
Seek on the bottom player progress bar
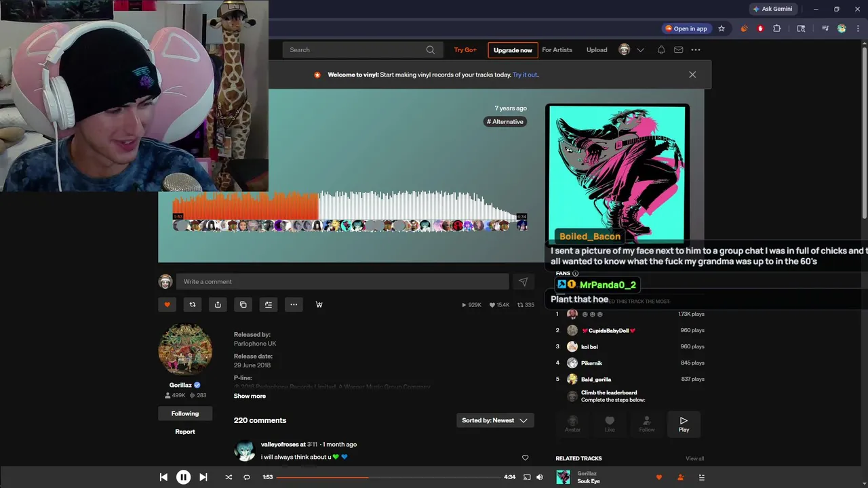pos(388,477)
